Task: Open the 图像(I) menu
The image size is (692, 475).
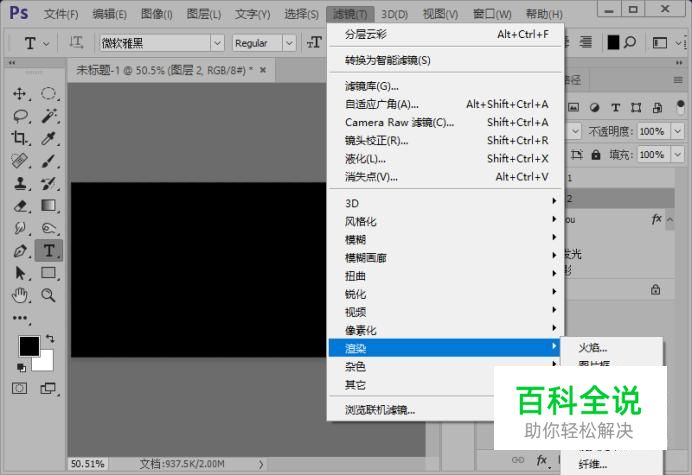Action: (x=156, y=14)
